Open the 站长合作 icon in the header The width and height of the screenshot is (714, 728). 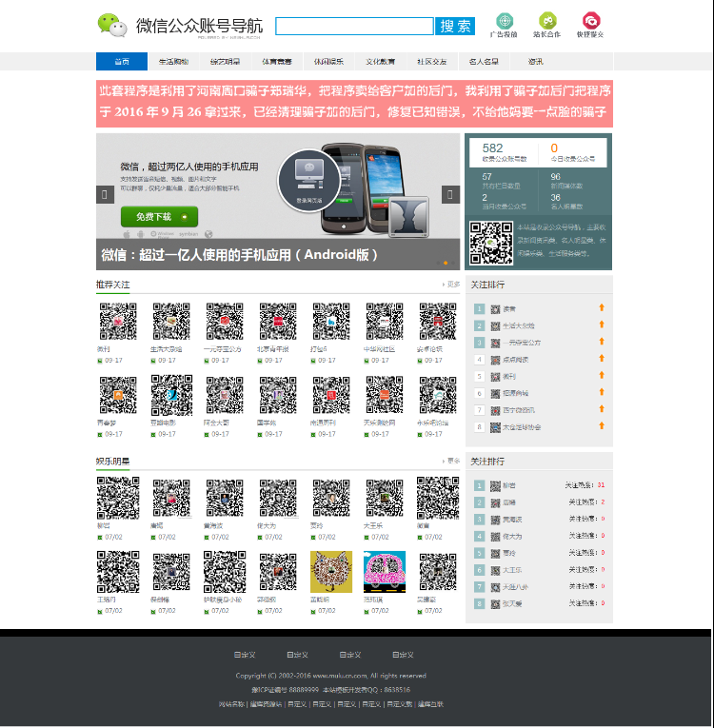(x=547, y=21)
